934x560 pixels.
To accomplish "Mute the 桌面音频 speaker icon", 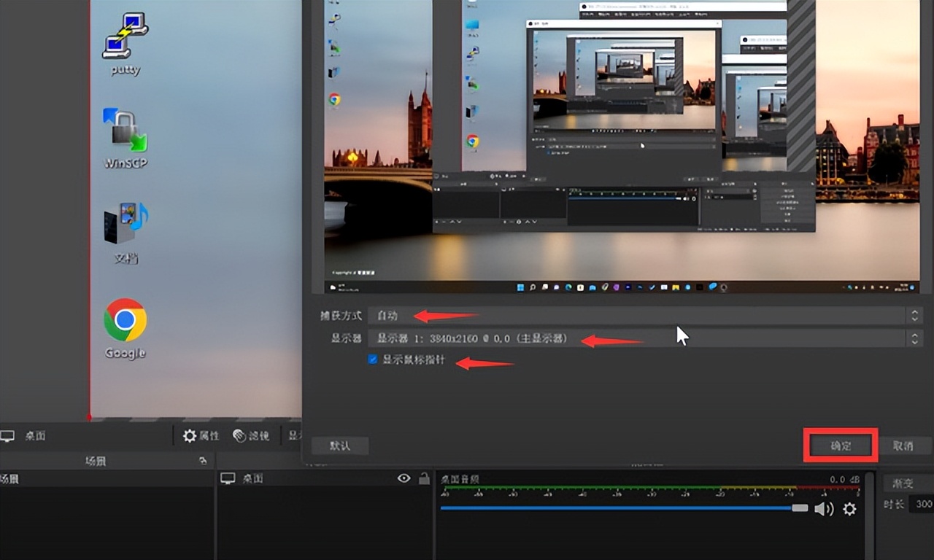I will point(823,509).
